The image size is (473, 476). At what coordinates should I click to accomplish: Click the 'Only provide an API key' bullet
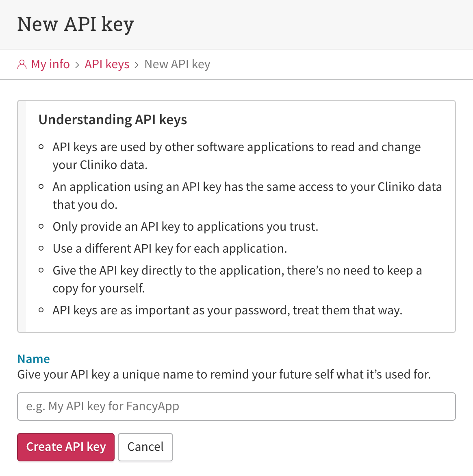[185, 227]
